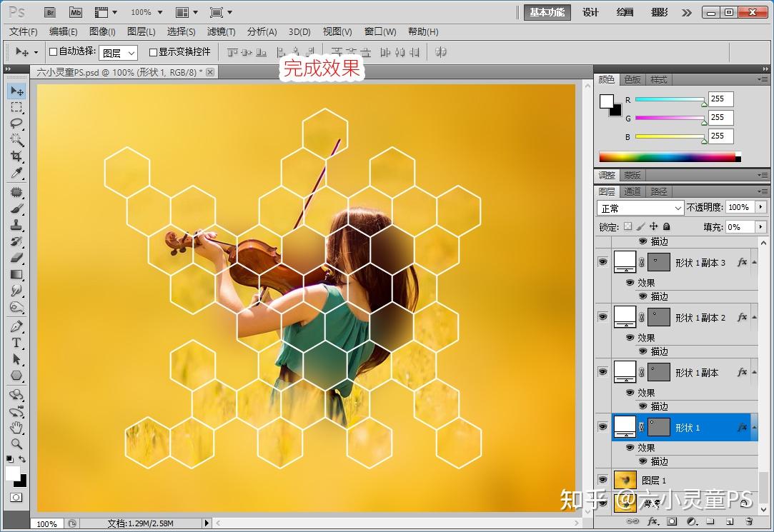Open the 图像(I) menu
The image size is (774, 532).
pos(102,31)
